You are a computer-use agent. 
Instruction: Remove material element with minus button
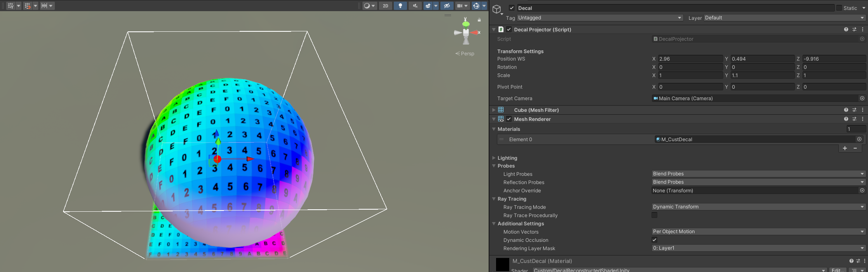855,148
